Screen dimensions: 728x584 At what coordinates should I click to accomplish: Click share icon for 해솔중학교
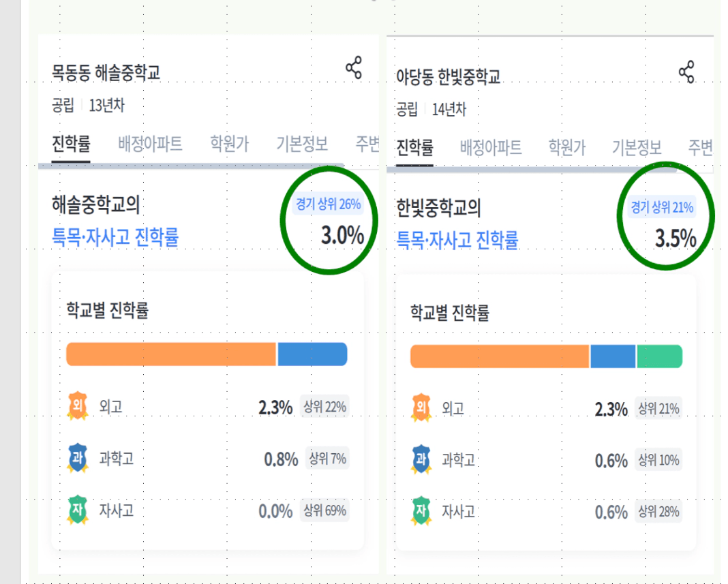[354, 67]
